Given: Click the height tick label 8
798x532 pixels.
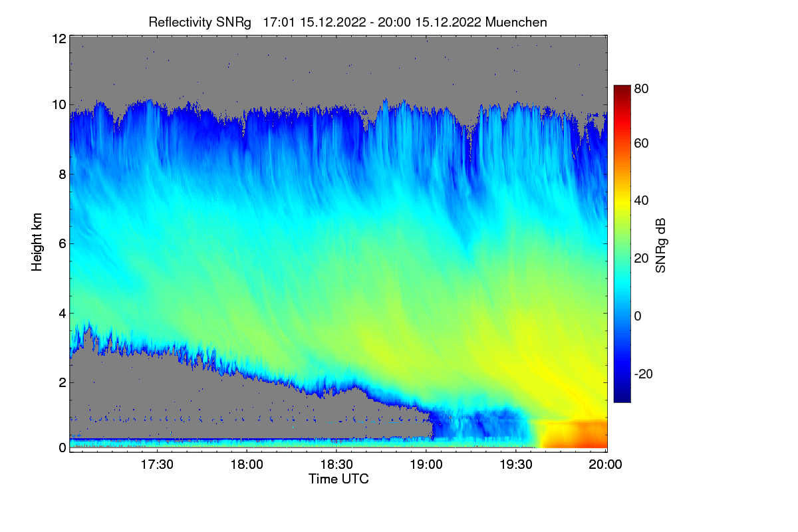Looking at the screenshot, I should [62, 174].
